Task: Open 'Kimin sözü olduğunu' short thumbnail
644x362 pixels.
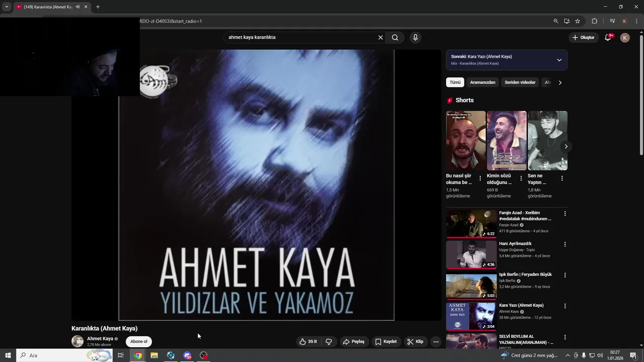Action: click(x=507, y=141)
